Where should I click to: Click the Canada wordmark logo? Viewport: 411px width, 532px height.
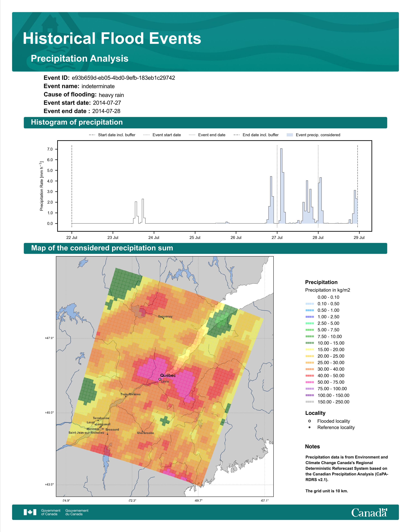(369, 512)
